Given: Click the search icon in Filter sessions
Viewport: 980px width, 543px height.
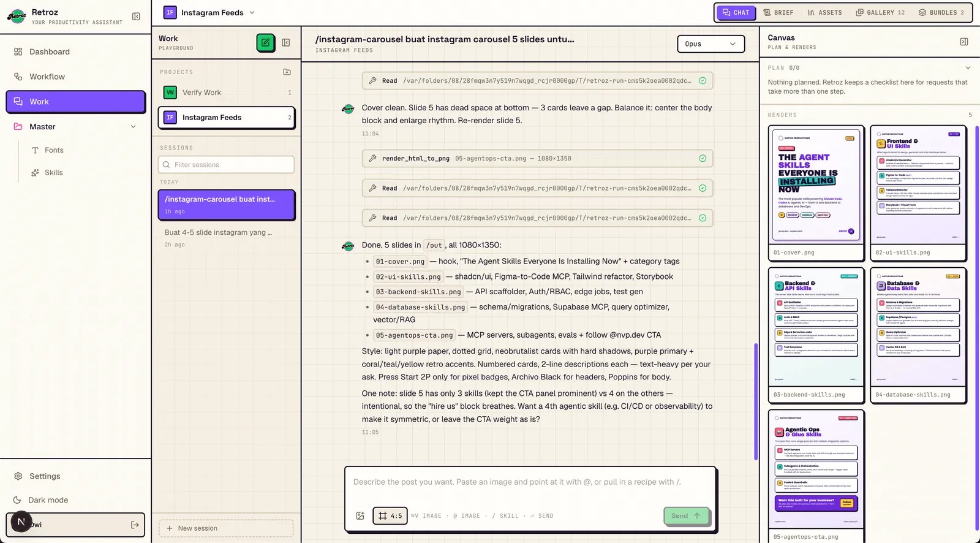Looking at the screenshot, I should (x=166, y=165).
